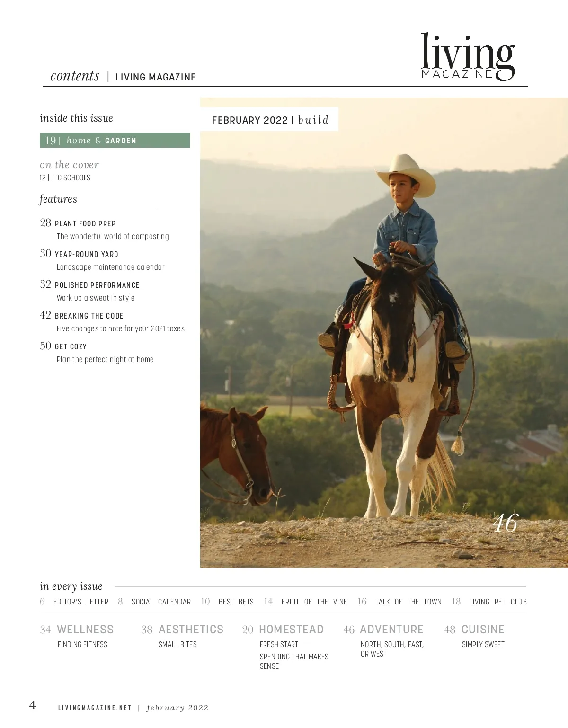Open Talk of the Town

(408, 602)
